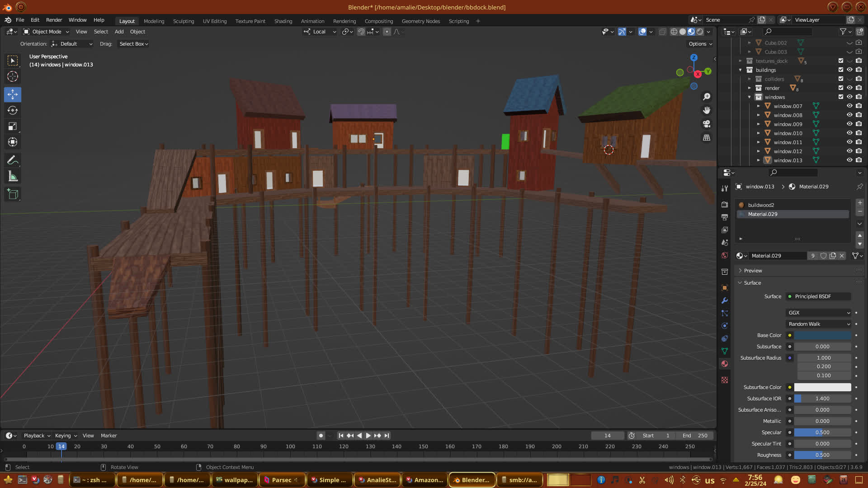Activate the Annotate pencil tool
The width and height of the screenshot is (868, 488).
click(x=13, y=160)
